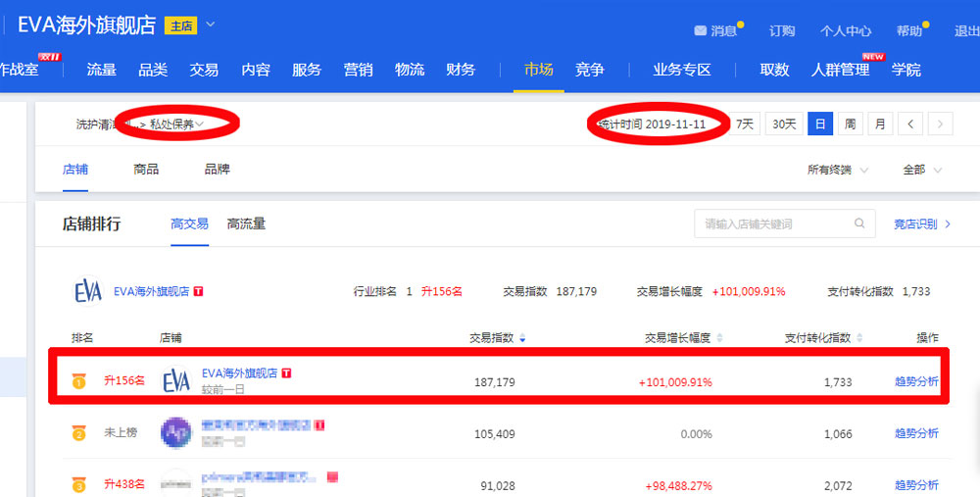Open 趋势分析 for the 105,409 row
The width and height of the screenshot is (980, 497).
click(x=916, y=433)
